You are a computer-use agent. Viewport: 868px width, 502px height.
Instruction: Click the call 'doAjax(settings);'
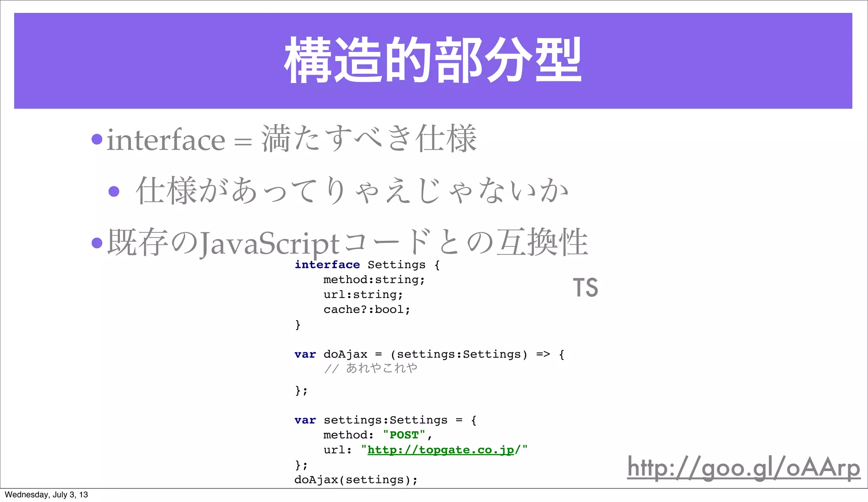356,480
